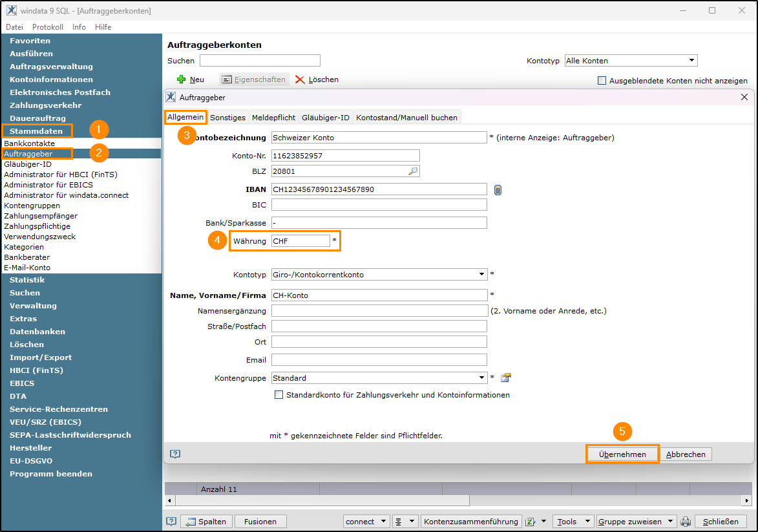
Task: Click the Abbrechen button
Action: [x=686, y=454]
